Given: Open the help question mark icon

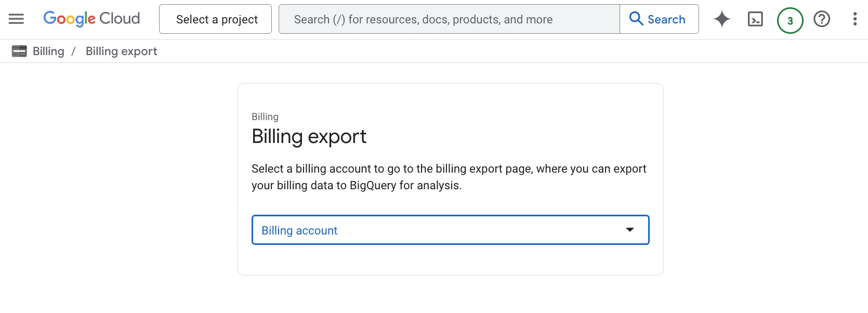Looking at the screenshot, I should coord(822,19).
